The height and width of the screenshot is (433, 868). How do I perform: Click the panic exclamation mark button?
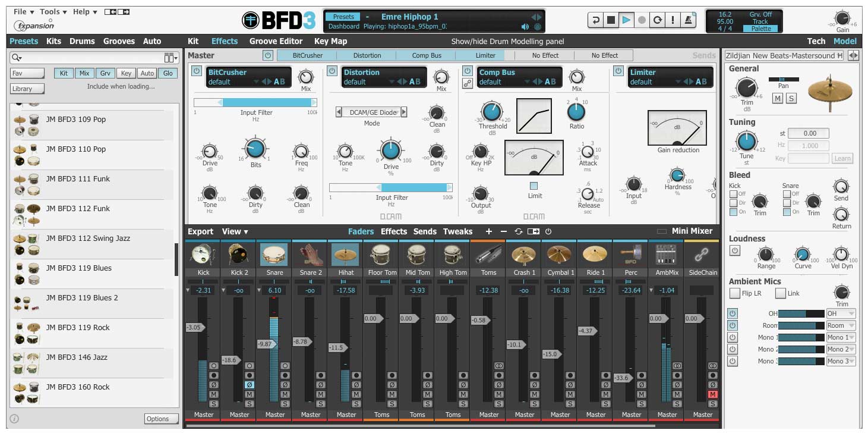(672, 20)
